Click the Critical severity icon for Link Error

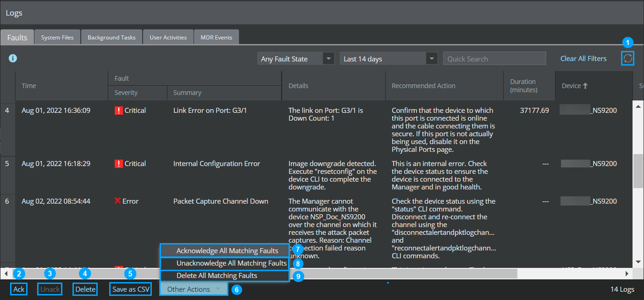(118, 110)
